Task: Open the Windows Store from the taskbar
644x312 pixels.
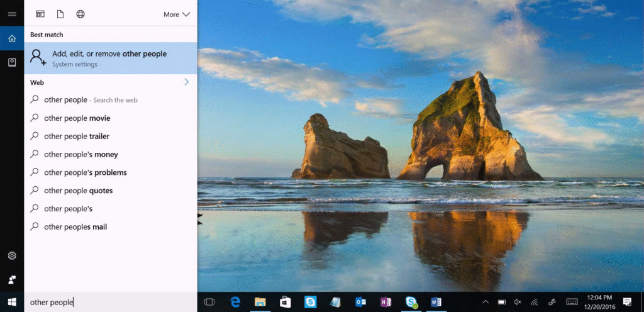Action: tap(285, 302)
